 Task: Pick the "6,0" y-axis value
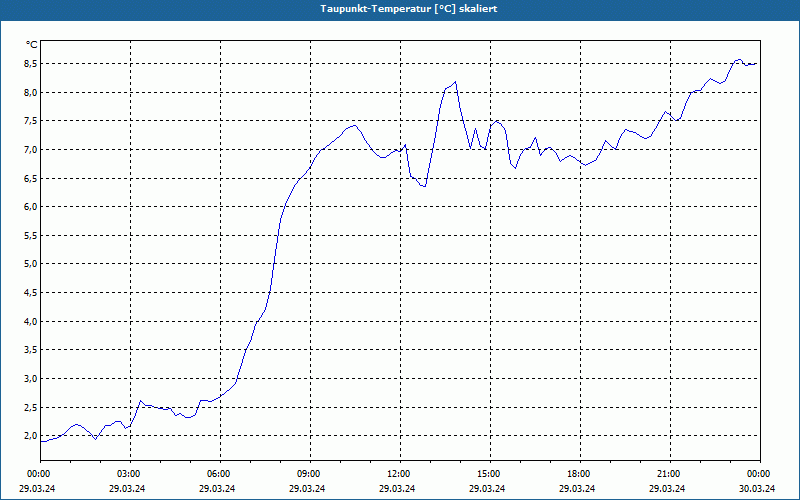31,207
